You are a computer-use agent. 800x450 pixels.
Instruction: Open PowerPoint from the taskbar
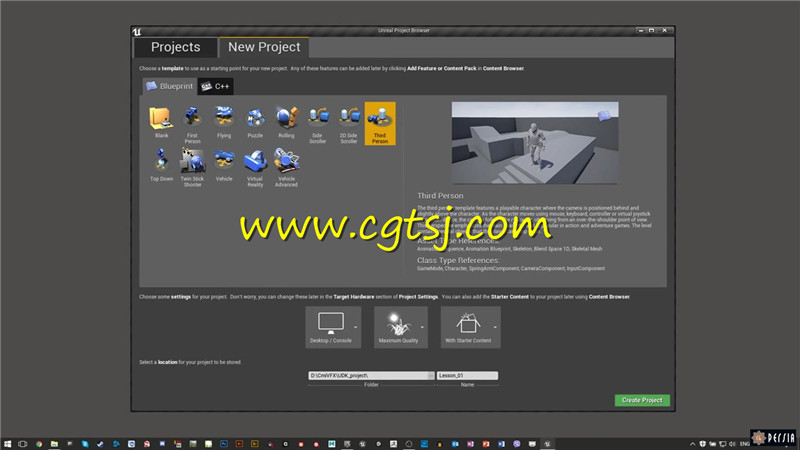(486, 444)
